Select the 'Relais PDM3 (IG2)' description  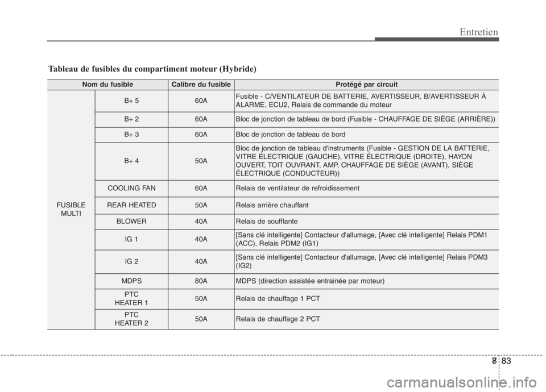click(362, 261)
